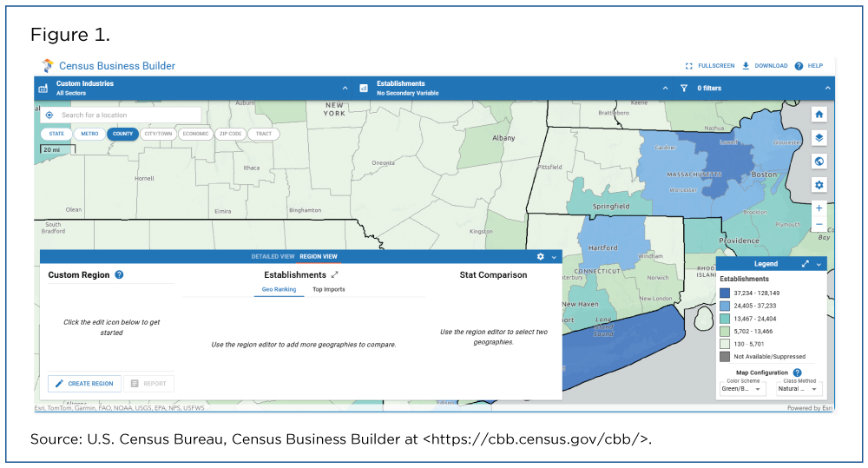Viewport: 868px width, 468px height.
Task: Open map settings gear on right toolbar
Action: tap(819, 184)
